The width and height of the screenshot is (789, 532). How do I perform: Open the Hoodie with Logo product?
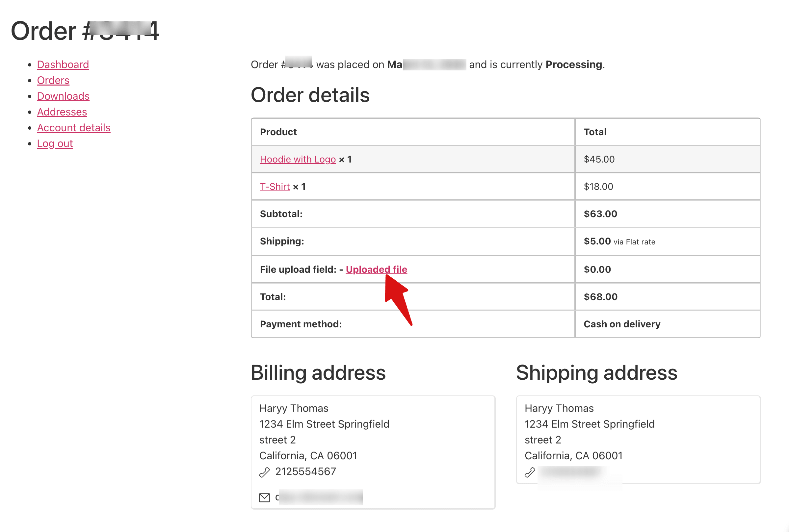[x=298, y=159]
